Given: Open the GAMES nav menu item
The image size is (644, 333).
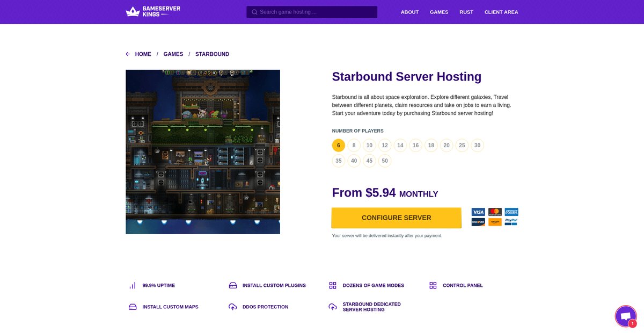Looking at the screenshot, I should [439, 12].
